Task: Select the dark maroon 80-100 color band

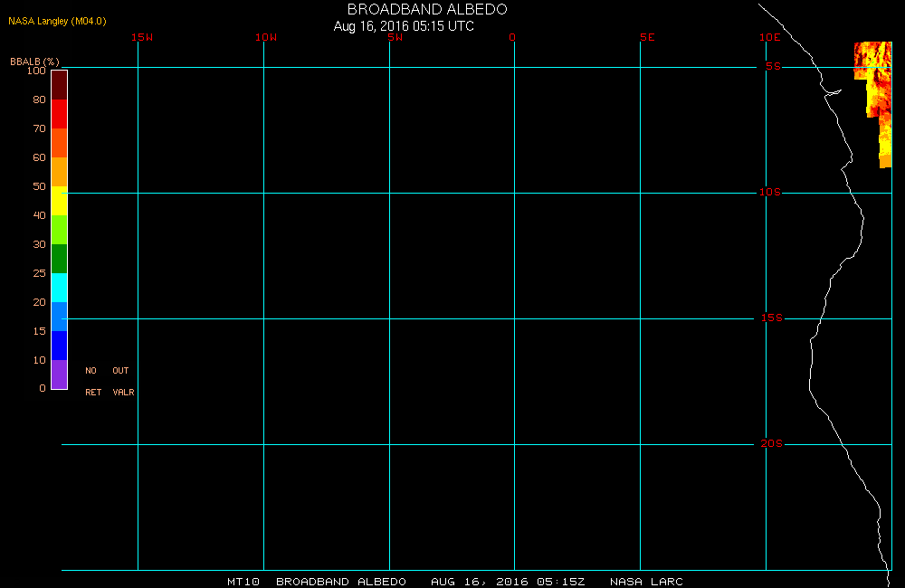Action: 60,85
